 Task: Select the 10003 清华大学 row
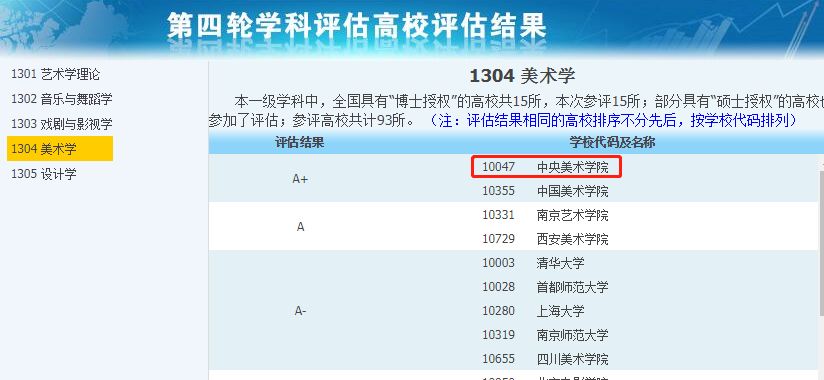(x=533, y=263)
